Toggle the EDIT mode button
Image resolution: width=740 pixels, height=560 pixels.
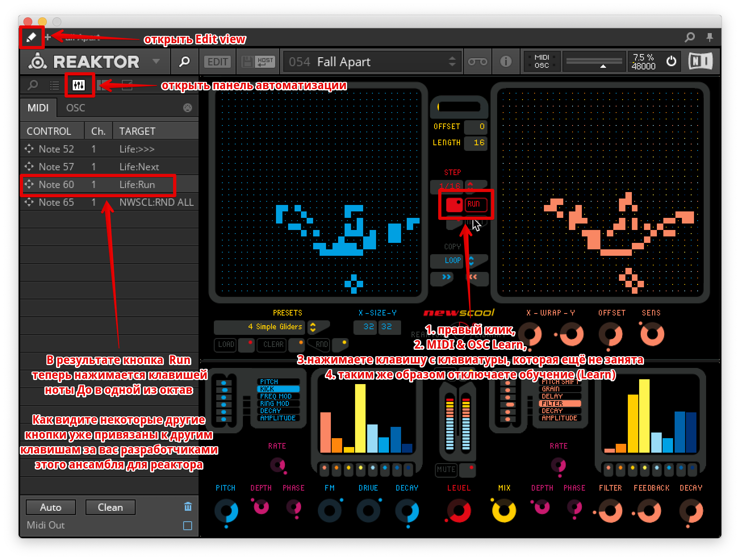click(x=217, y=62)
